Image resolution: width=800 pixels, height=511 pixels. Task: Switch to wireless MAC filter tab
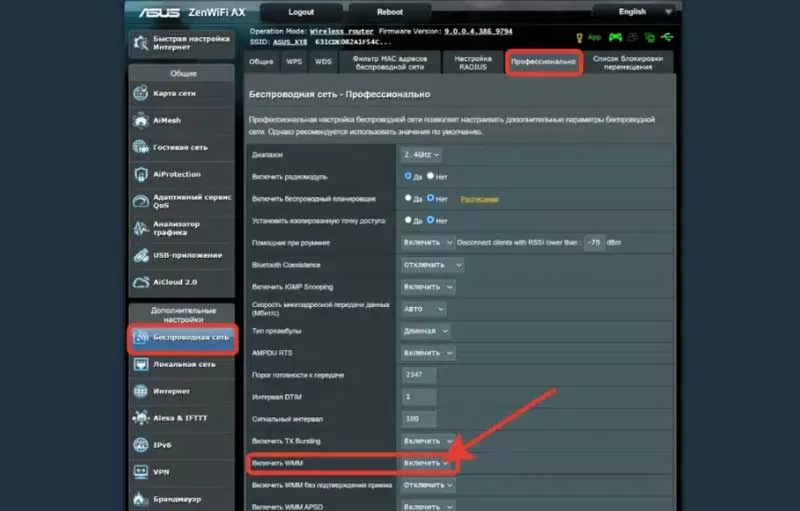pos(390,62)
